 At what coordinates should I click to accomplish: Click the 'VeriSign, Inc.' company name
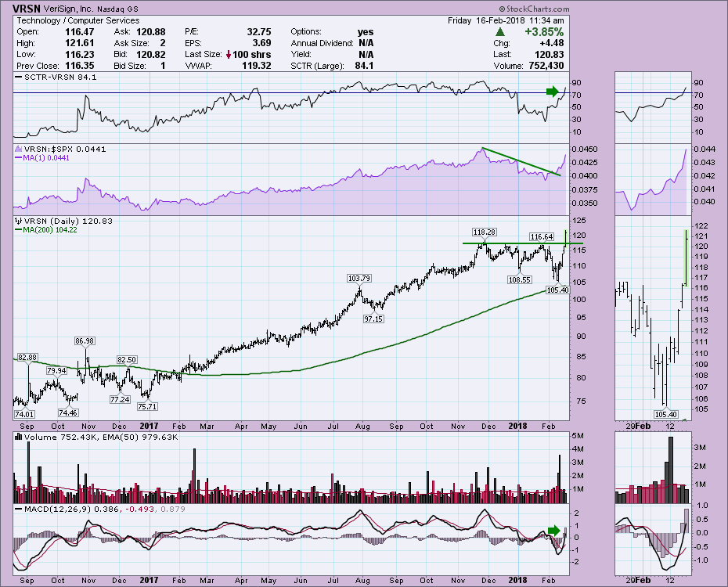pos(70,9)
